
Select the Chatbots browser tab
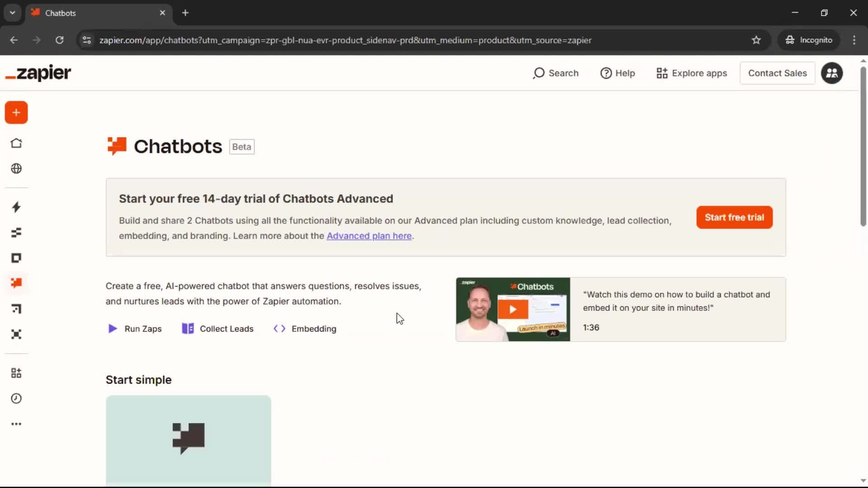tap(99, 13)
